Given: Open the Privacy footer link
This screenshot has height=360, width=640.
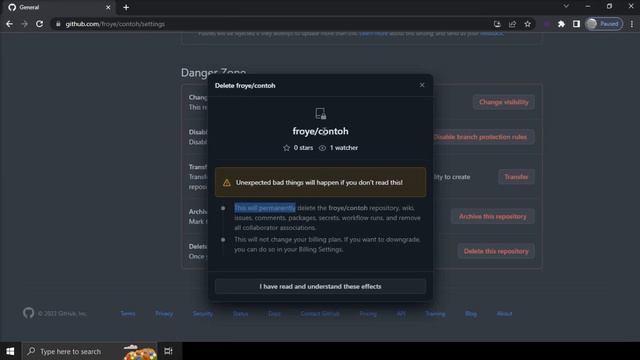Looking at the screenshot, I should pyautogui.click(x=164, y=313).
